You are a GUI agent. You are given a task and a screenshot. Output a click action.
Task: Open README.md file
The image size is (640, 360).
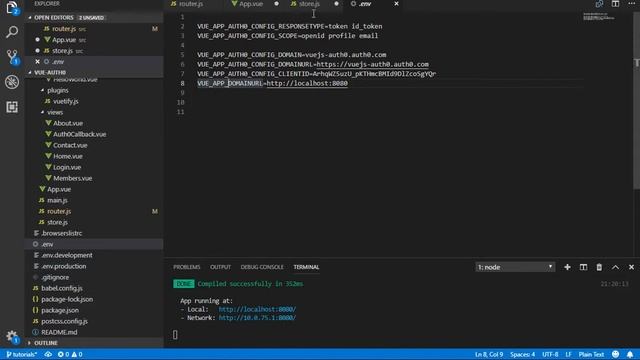click(x=59, y=332)
